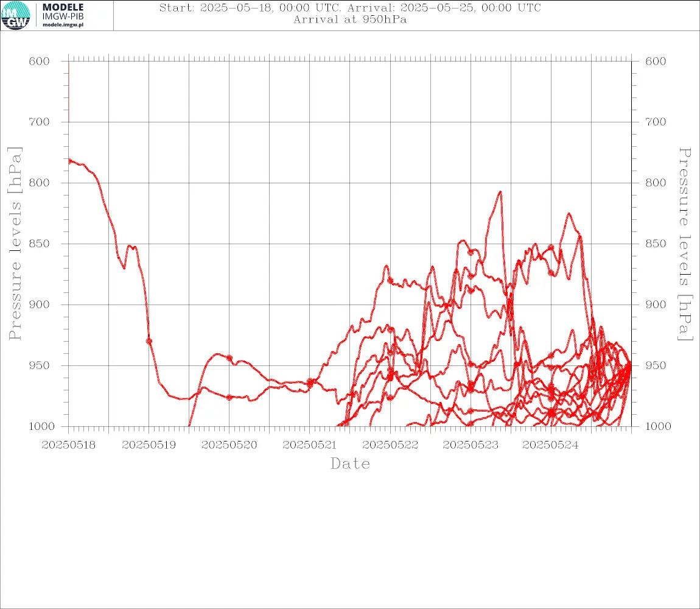Image resolution: width=700 pixels, height=609 pixels.
Task: Click the right 'Pressure levels [hPa]' axis title
Action: click(685, 244)
